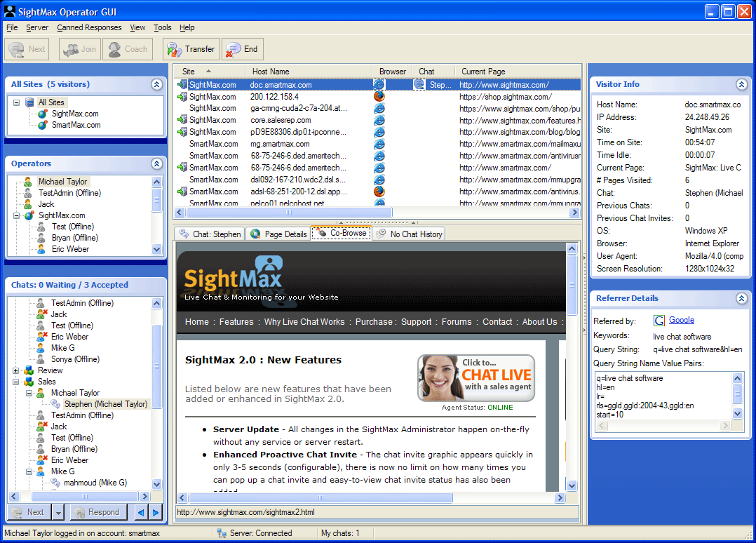
Task: Click the Next toolbar button
Action: pos(27,49)
